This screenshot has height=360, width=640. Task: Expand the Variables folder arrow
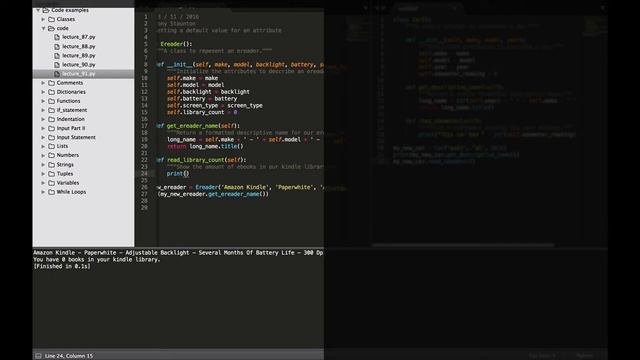click(43, 183)
